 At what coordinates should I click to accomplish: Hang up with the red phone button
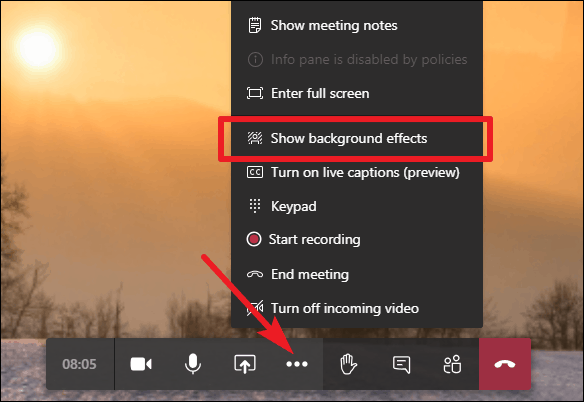(x=505, y=364)
